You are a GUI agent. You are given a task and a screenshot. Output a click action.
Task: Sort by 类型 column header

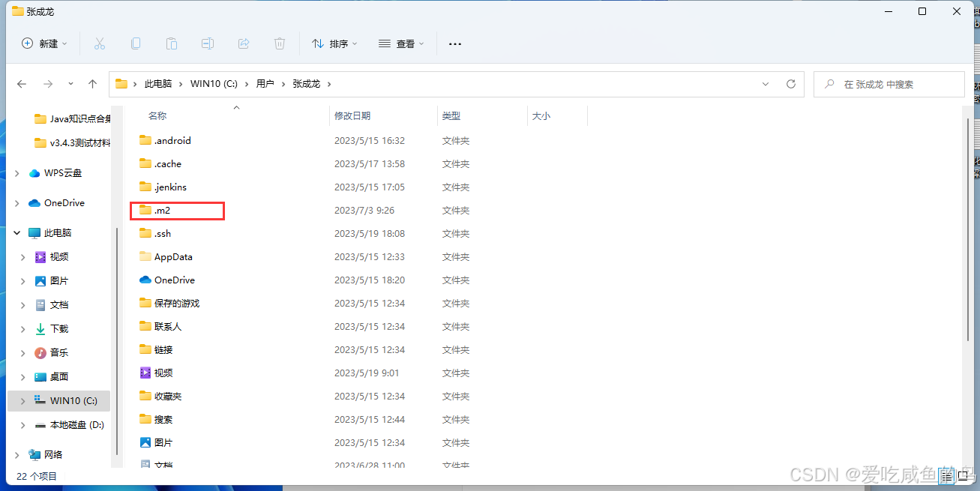click(x=451, y=116)
